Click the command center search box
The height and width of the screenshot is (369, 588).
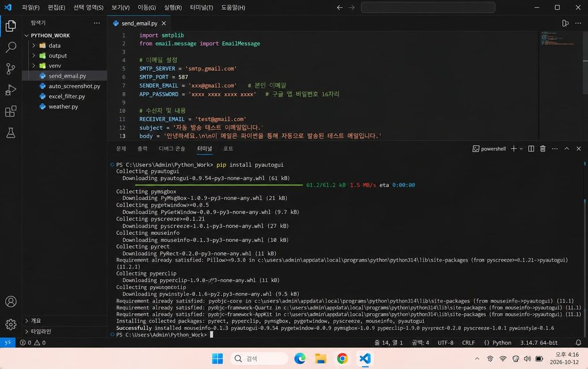[428, 7]
